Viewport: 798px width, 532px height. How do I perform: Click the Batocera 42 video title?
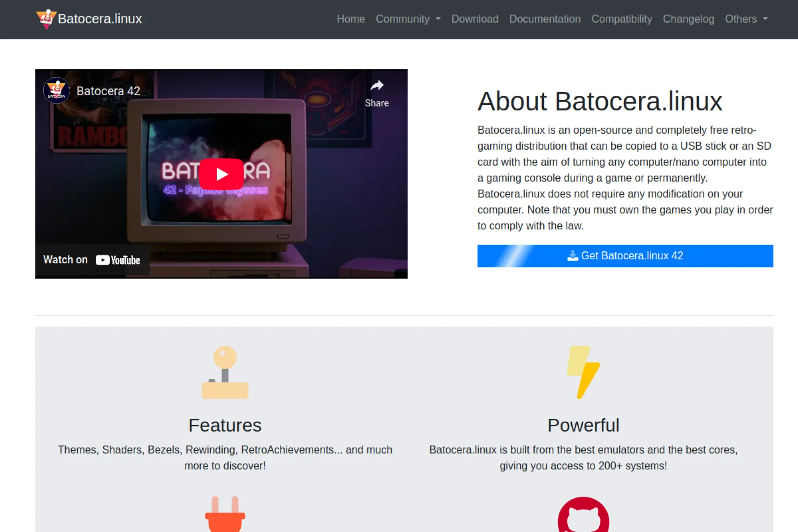click(x=108, y=91)
